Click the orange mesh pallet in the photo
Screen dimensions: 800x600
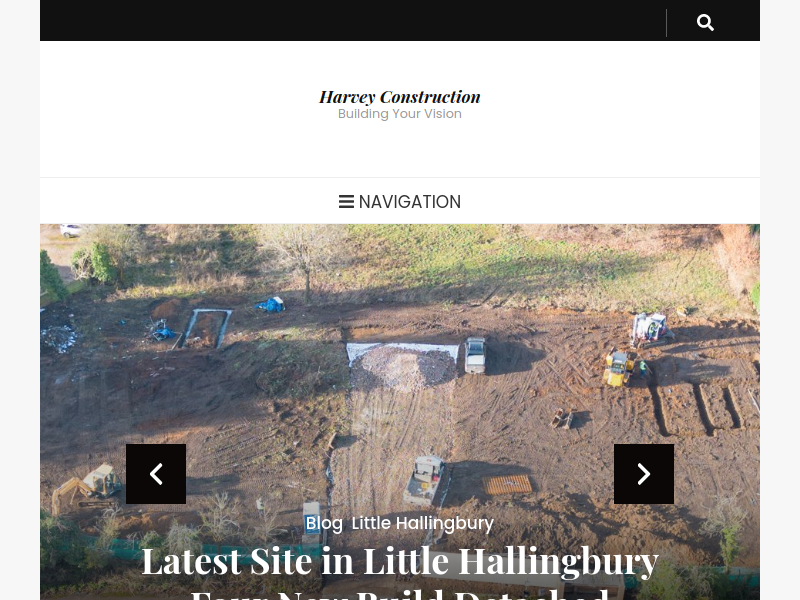point(507,485)
